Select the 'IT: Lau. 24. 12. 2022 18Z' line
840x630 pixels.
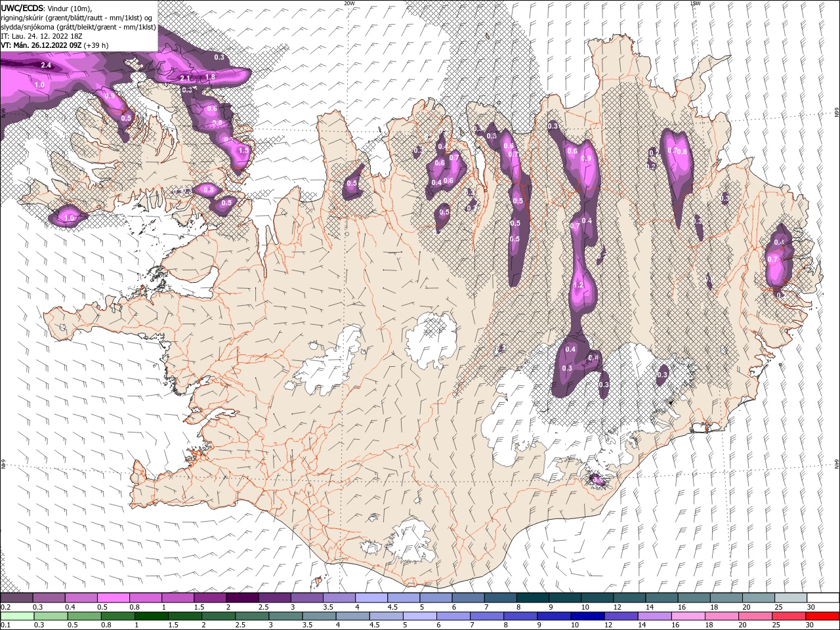42,36
